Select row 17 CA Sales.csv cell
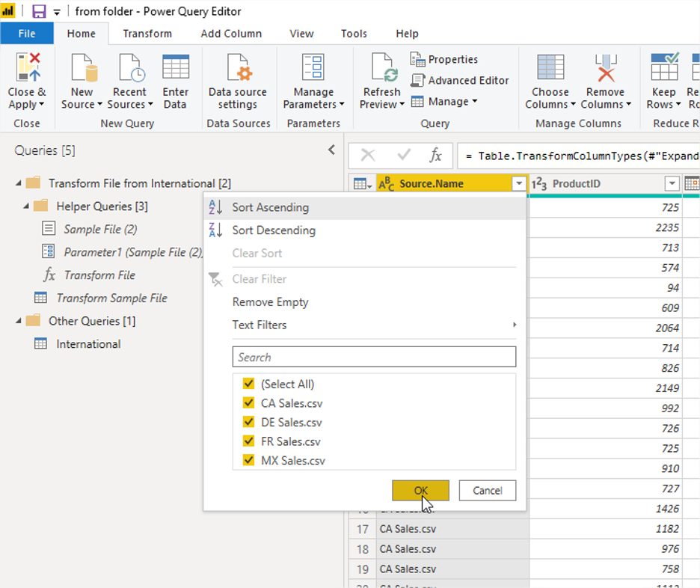 click(x=452, y=529)
